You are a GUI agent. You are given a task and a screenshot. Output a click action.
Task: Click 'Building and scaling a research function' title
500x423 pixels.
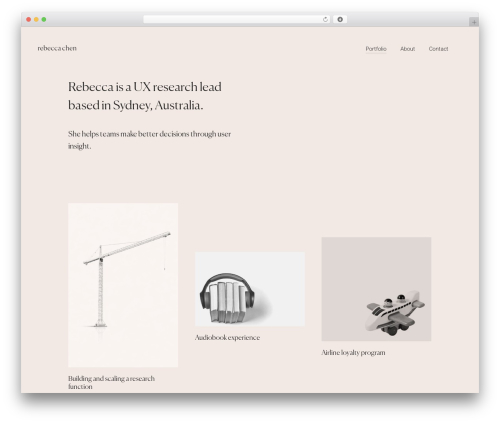coord(111,382)
